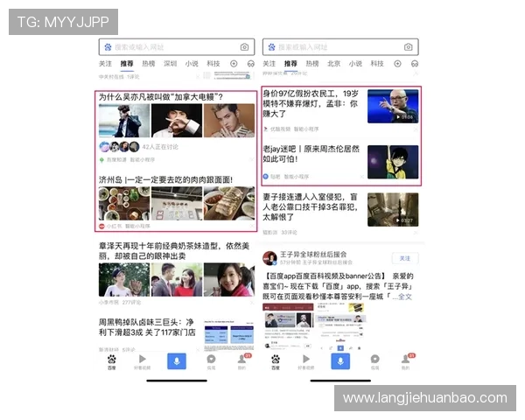The width and height of the screenshot is (525, 420).
Task: Open the profile icon with badge on right phone
Action: [x=406, y=361]
